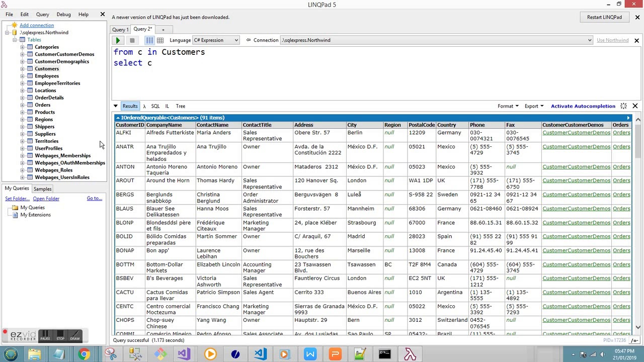Switch results to rich text view icon
Screen dimensions: 644x362
[x=149, y=40]
